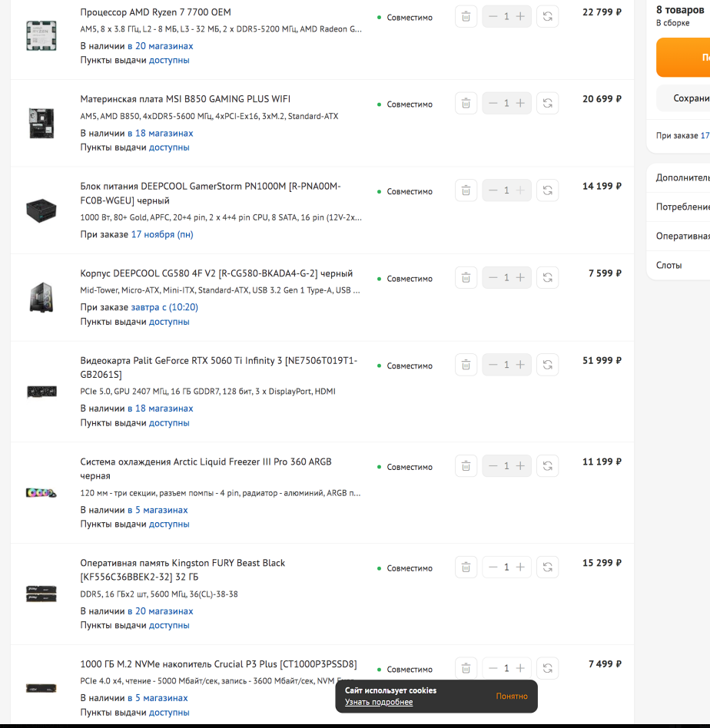Image resolution: width=710 pixels, height=728 pixels.
Task: Open the DEEPCOOL power supply thumbnail
Action: 41,210
